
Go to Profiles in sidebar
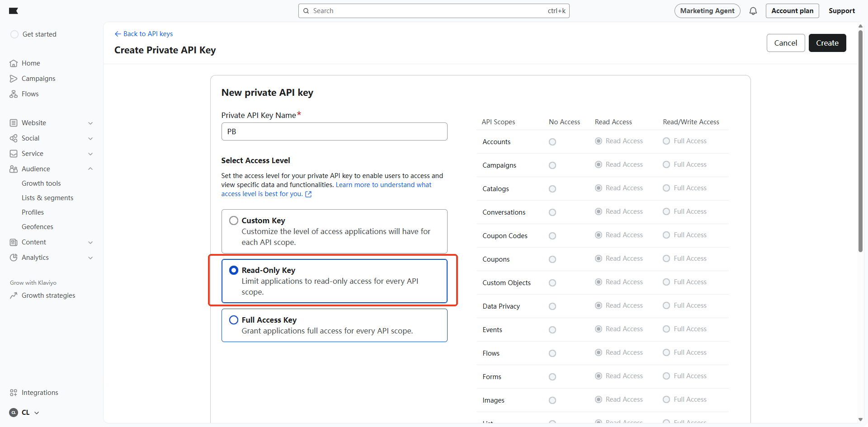[x=33, y=212]
